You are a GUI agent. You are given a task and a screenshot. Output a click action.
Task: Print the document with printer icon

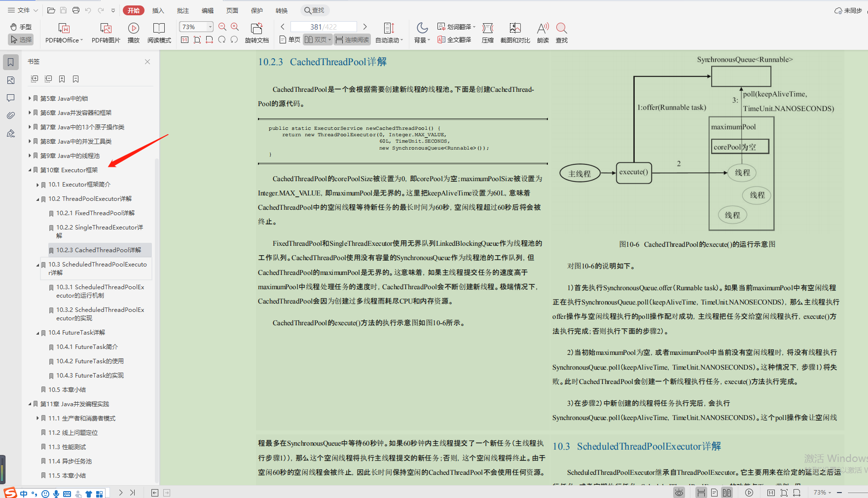(75, 10)
